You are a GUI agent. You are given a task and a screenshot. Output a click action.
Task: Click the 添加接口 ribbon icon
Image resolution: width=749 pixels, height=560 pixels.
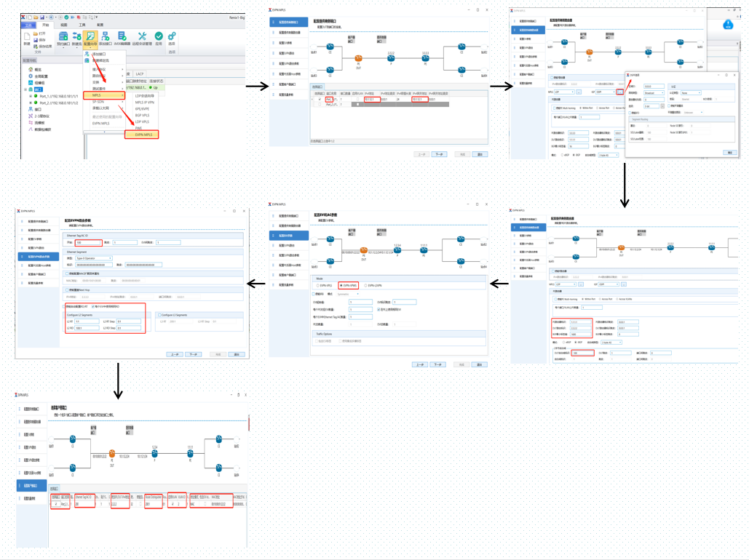pyautogui.click(x=105, y=36)
